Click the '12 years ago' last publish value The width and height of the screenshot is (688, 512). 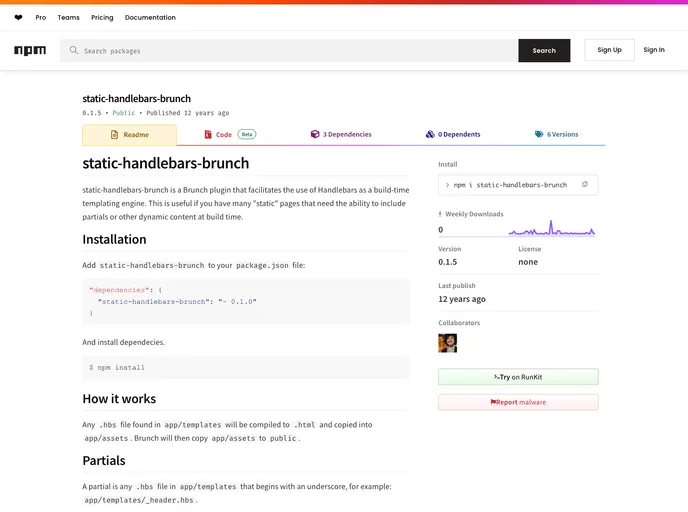coord(462,299)
